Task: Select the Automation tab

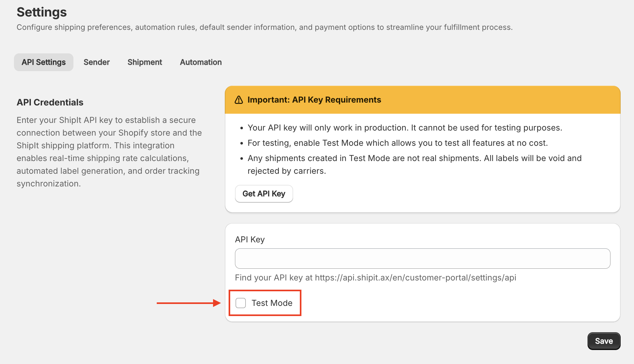Action: point(201,62)
